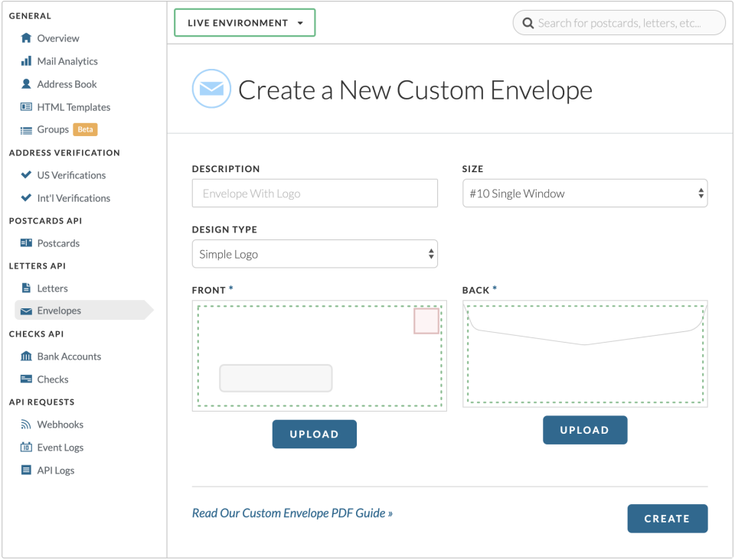Click the search magnifier icon
Screen dimensions: 735x560
pyautogui.click(x=528, y=24)
